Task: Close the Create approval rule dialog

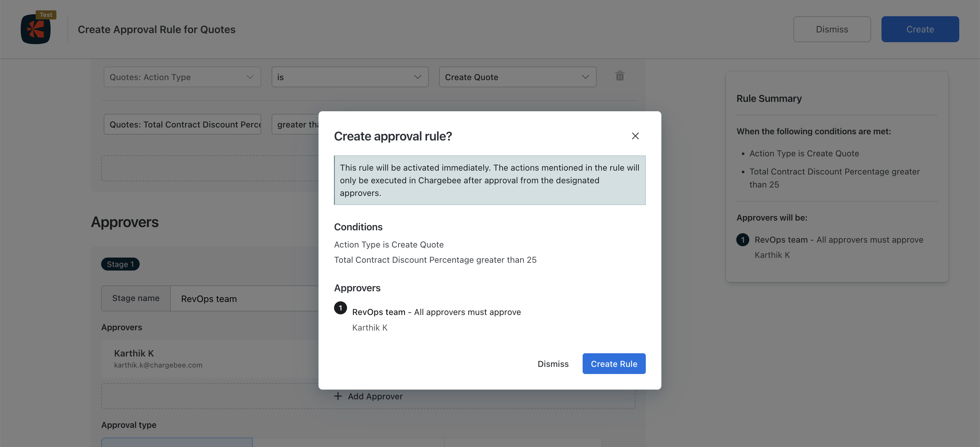Action: (635, 136)
